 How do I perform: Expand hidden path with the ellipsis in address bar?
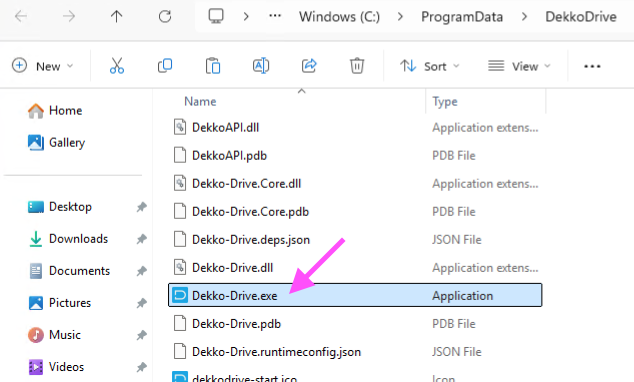(275, 16)
